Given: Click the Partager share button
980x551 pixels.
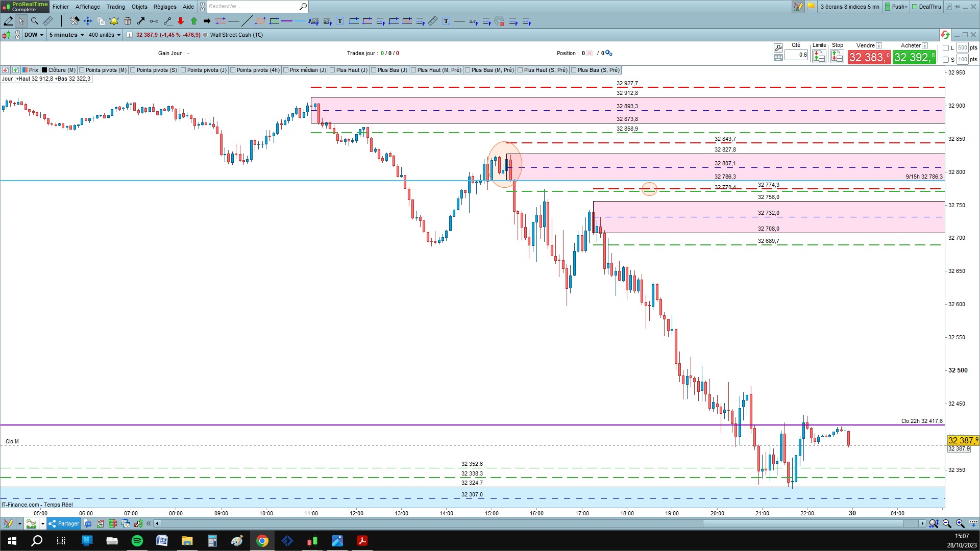Looking at the screenshot, I should (x=64, y=523).
